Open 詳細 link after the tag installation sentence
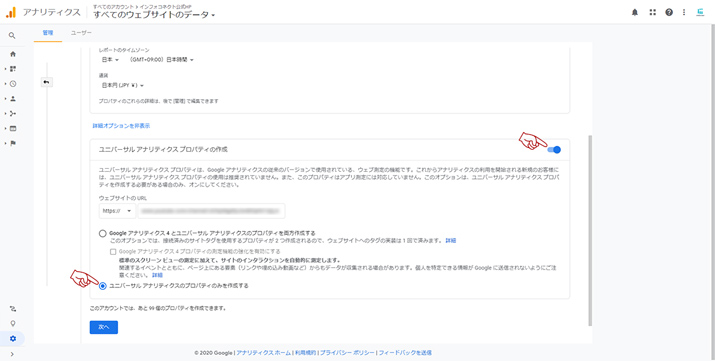 (451, 240)
